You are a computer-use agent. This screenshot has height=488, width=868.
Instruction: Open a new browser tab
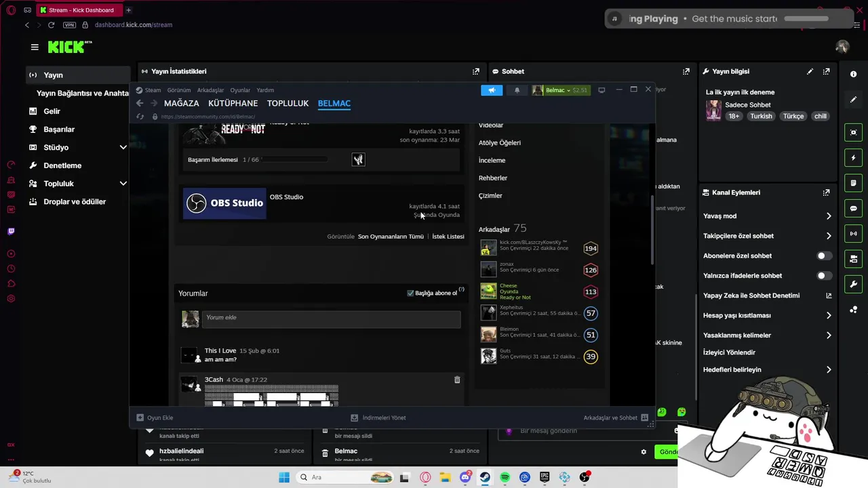(x=128, y=10)
